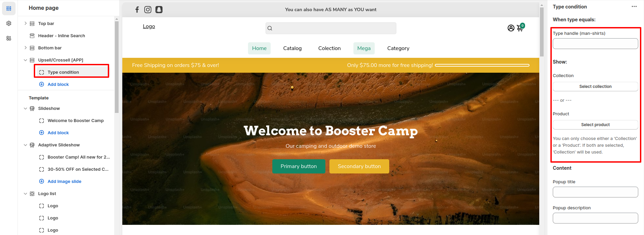Open the Type condition more options menu
Image resolution: width=644 pixels, height=235 pixels.
(634, 7)
